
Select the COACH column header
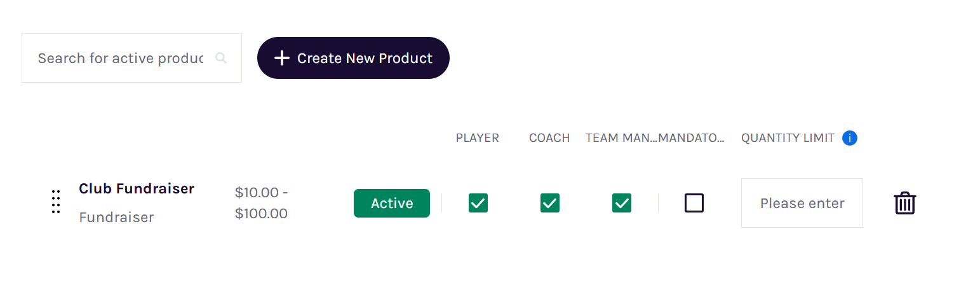(x=549, y=138)
